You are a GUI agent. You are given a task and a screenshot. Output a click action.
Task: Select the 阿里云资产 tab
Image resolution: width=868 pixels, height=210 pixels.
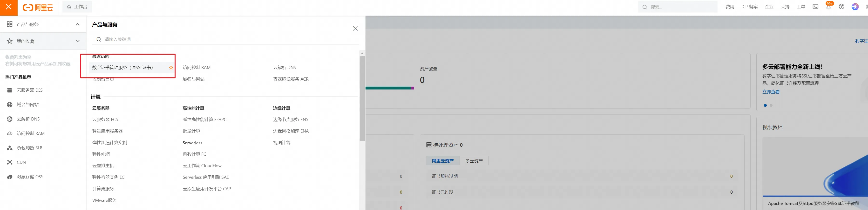pos(443,161)
